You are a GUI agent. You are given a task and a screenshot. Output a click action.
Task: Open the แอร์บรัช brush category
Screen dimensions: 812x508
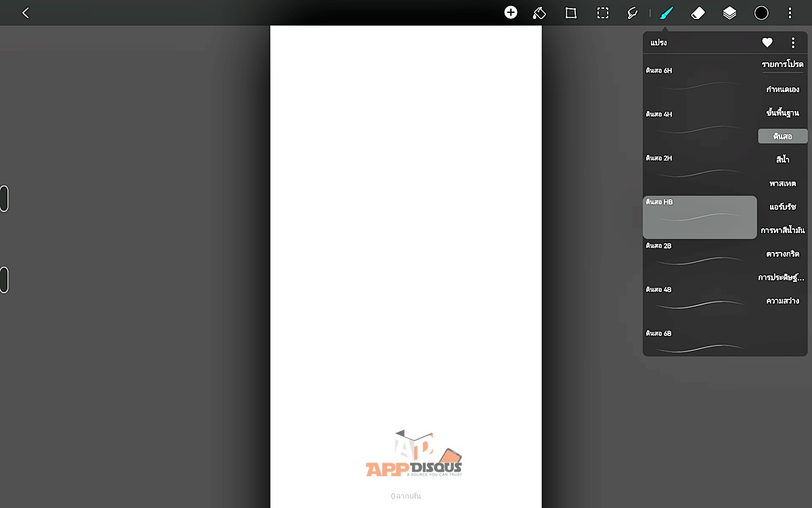[x=782, y=207]
